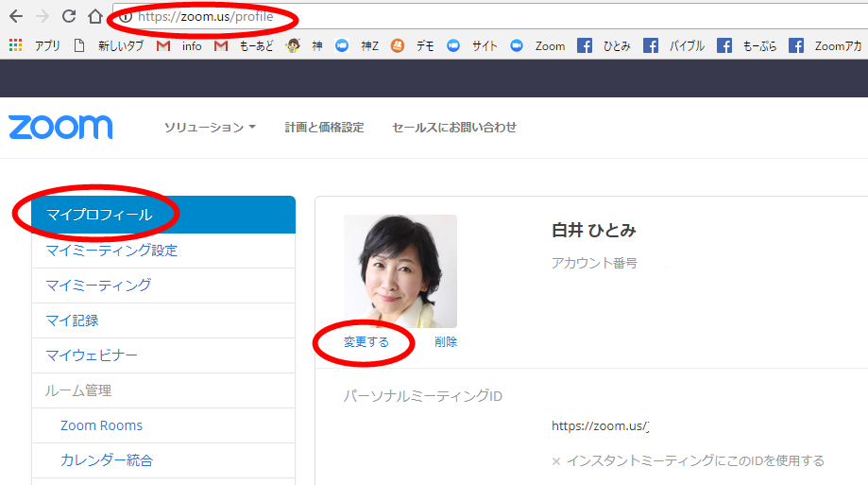Image resolution: width=868 pixels, height=485 pixels.
Task: Click the browser home icon
Action: 94,17
